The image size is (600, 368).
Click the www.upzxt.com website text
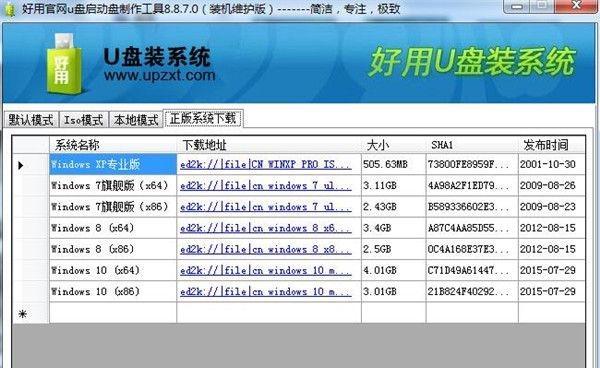point(159,75)
